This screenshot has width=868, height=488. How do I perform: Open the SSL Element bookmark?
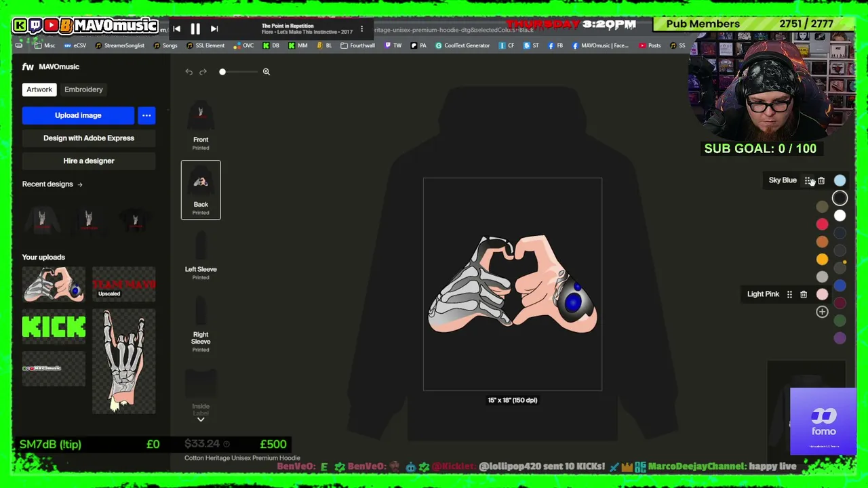click(205, 45)
